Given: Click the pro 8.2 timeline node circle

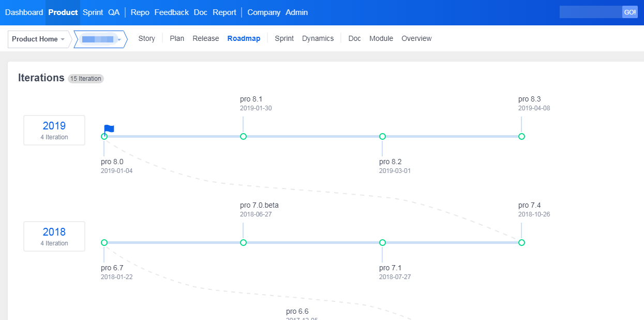Looking at the screenshot, I should click(382, 137).
